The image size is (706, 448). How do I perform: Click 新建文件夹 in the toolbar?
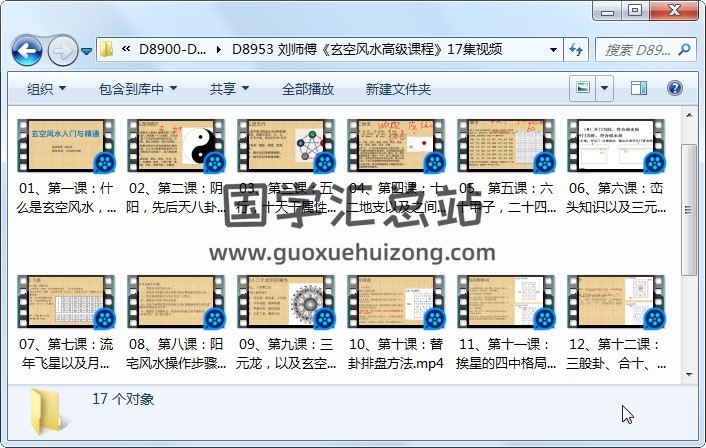(398, 89)
